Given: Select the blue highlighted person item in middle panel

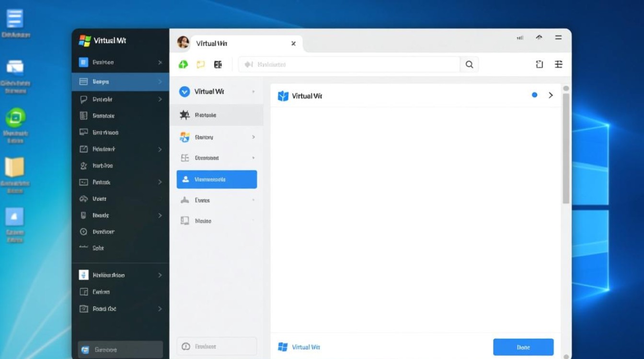Looking at the screenshot, I should [x=217, y=179].
